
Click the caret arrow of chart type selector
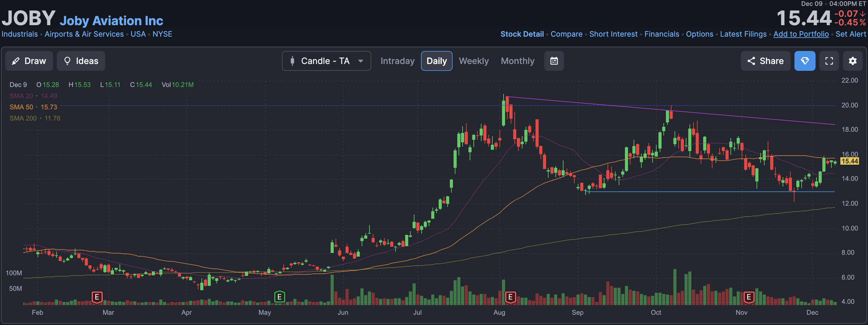coord(360,61)
